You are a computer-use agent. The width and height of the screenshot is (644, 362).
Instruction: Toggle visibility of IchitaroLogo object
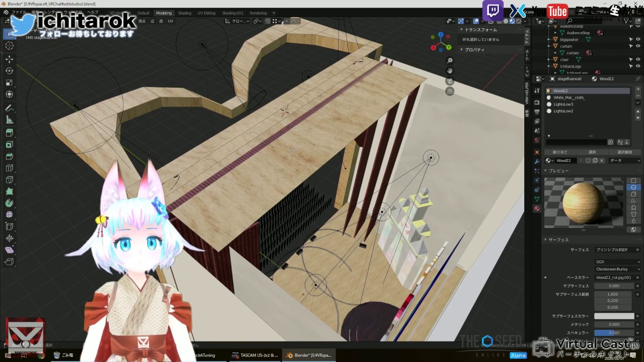[x=638, y=66]
